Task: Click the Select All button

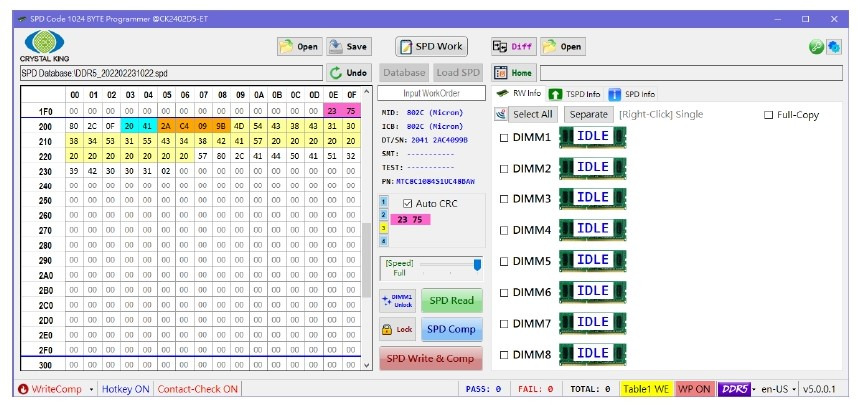Action: pyautogui.click(x=532, y=114)
